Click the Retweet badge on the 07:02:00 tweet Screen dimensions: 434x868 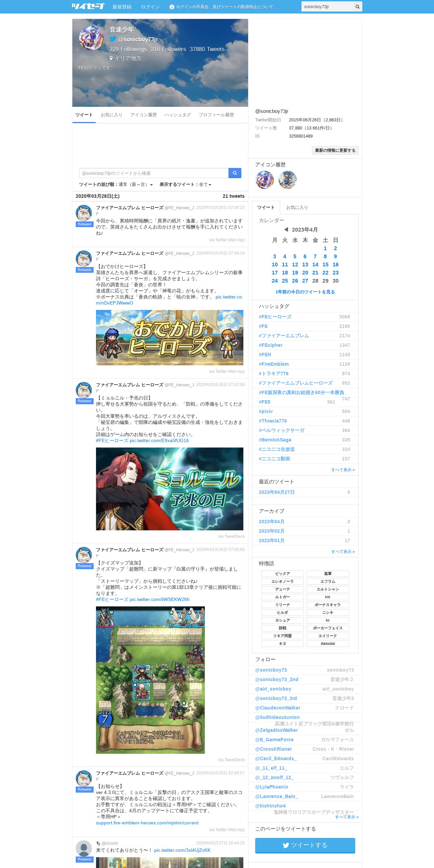(x=84, y=401)
